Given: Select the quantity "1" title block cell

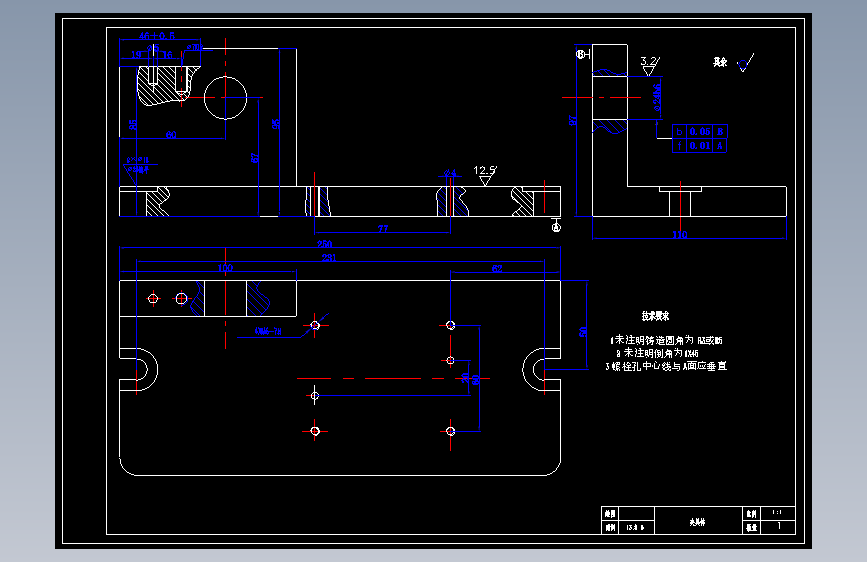Looking at the screenshot, I should tap(778, 527).
